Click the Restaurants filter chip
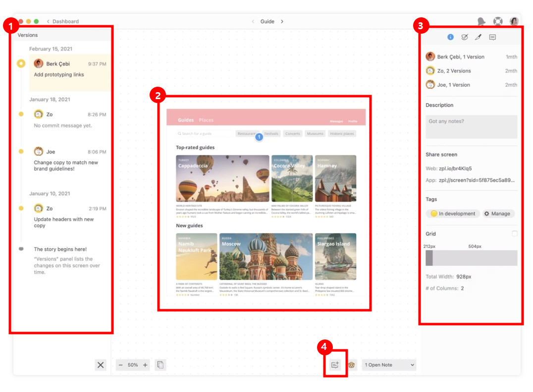 click(247, 134)
